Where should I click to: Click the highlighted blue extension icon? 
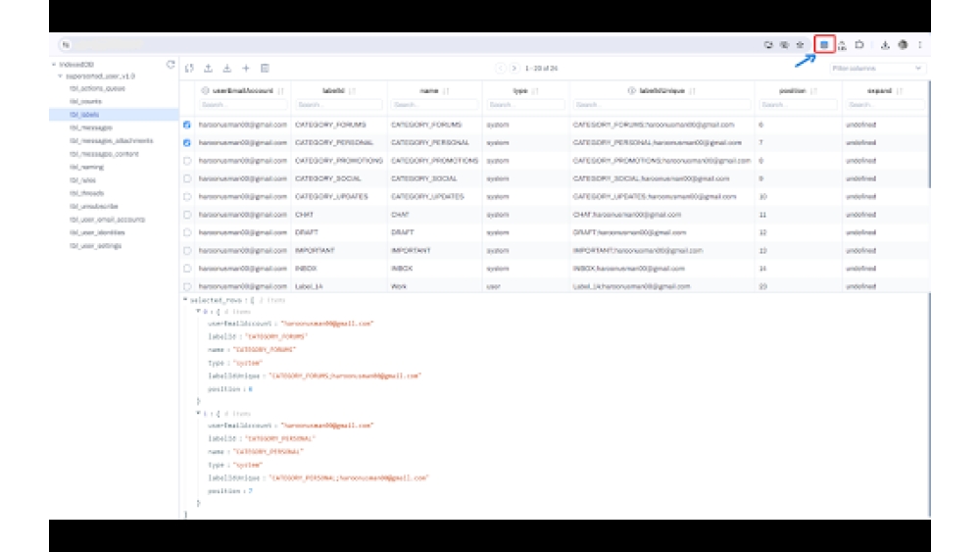[824, 44]
